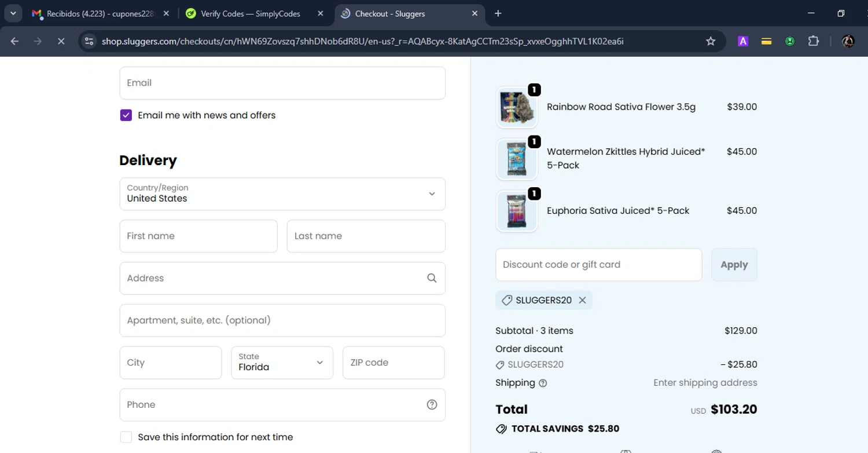
Task: Minimize the browser window
Action: click(x=811, y=13)
